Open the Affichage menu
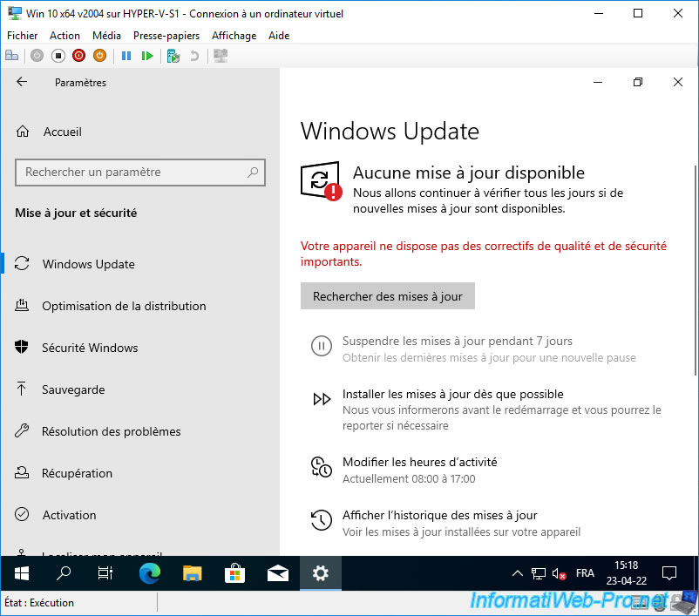Viewport: 699px width, 616px height. click(x=234, y=36)
